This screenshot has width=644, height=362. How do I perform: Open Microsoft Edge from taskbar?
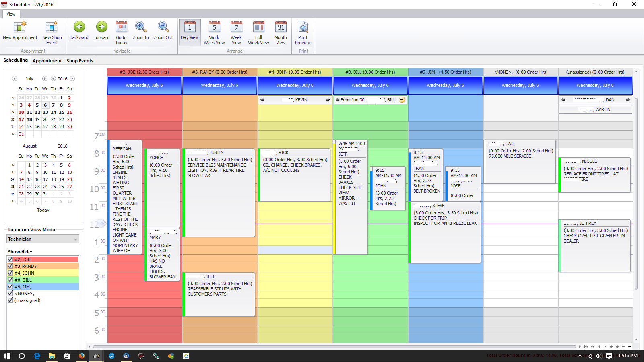point(37,356)
